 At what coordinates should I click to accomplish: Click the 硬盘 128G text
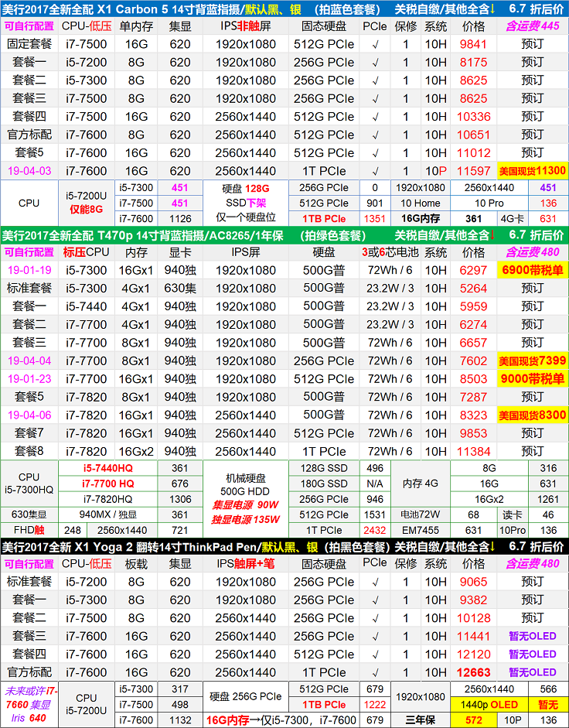pos(245,189)
